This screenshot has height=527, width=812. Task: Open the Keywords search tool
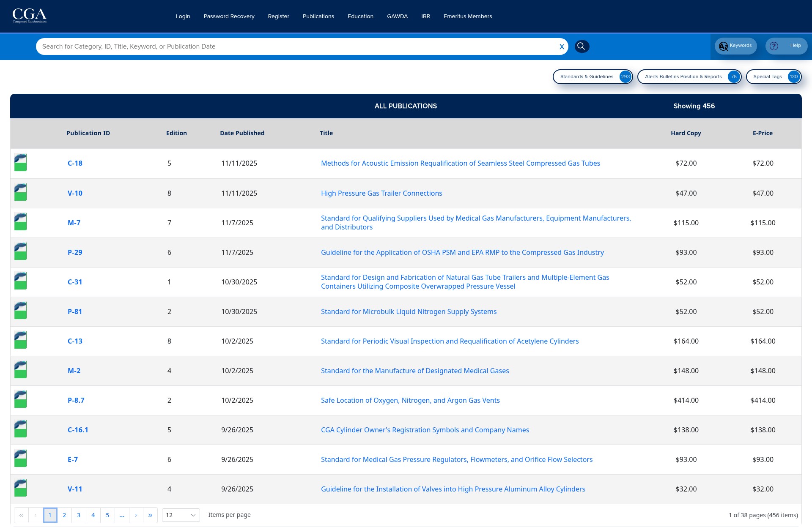(x=735, y=46)
